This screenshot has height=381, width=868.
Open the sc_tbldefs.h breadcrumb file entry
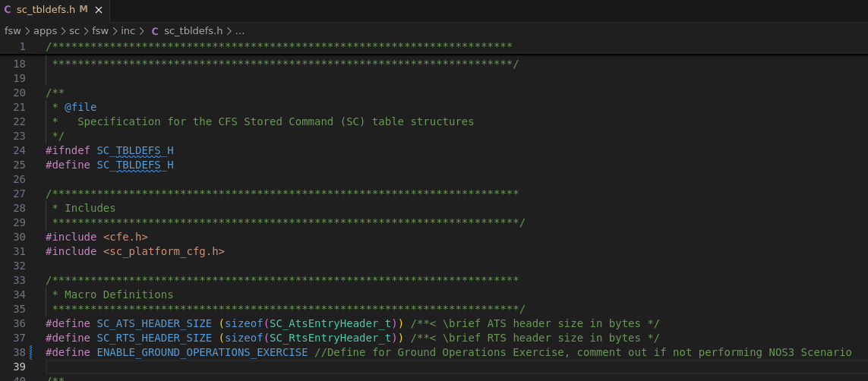click(x=193, y=31)
